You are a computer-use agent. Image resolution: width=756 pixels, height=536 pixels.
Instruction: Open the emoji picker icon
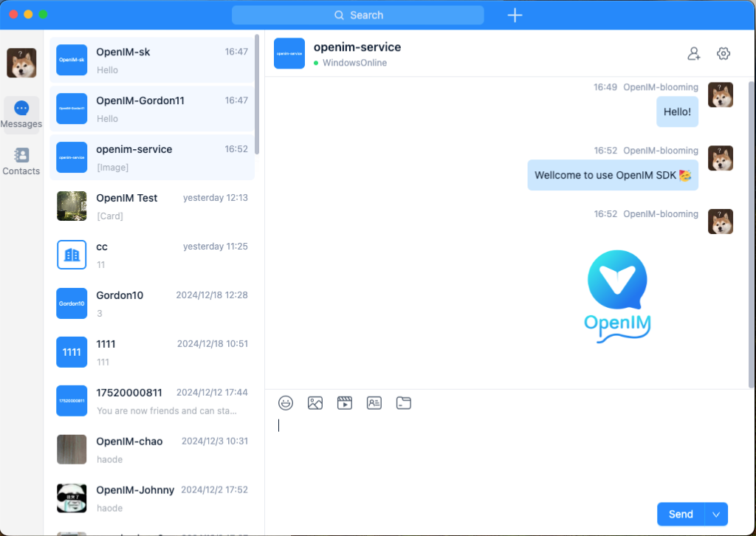(x=286, y=403)
